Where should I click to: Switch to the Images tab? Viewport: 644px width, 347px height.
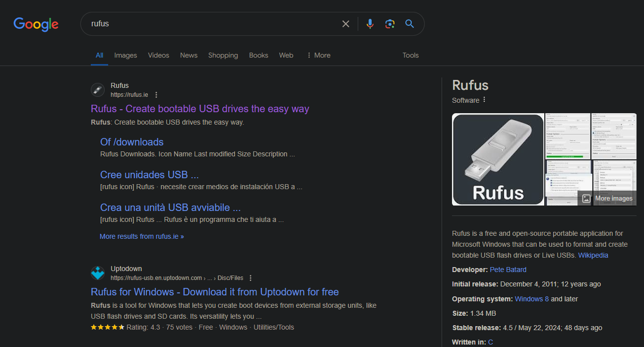[x=126, y=55]
